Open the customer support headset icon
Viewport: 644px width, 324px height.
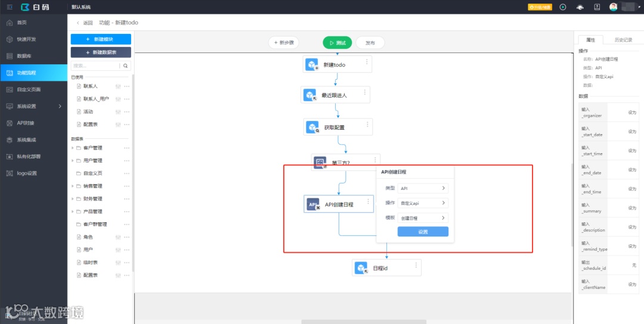click(580, 7)
